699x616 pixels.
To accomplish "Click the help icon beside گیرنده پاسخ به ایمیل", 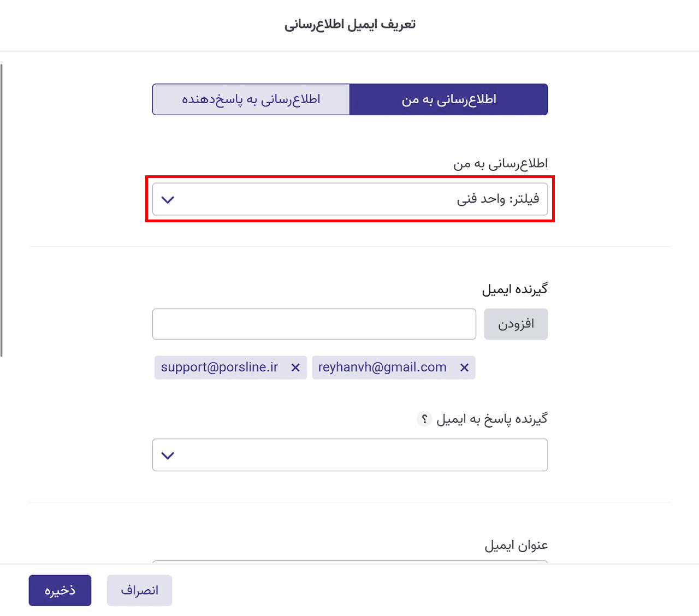I will pos(424,419).
